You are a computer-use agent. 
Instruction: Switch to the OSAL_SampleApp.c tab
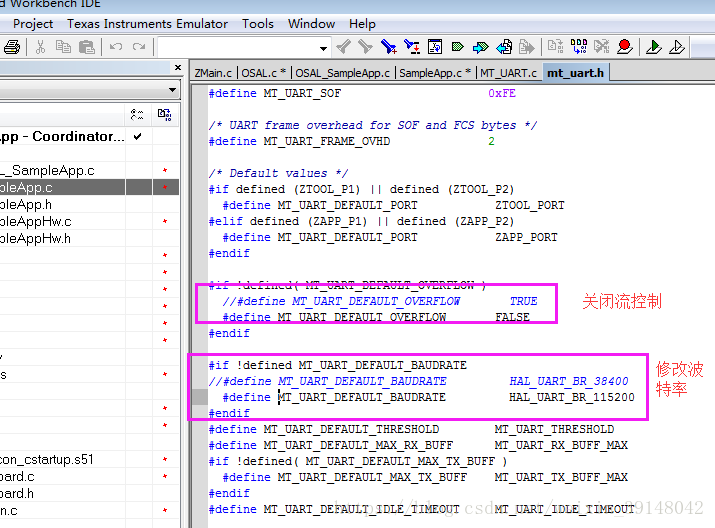pyautogui.click(x=342, y=73)
